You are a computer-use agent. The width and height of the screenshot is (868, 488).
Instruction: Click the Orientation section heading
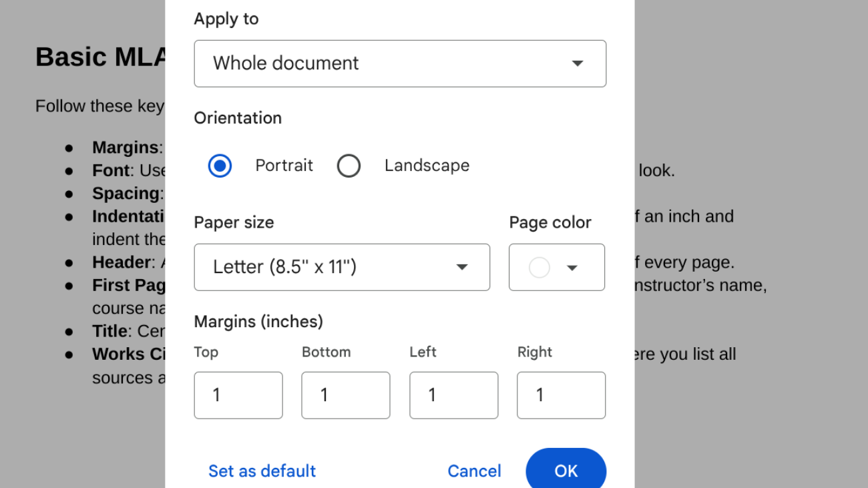[x=238, y=117]
